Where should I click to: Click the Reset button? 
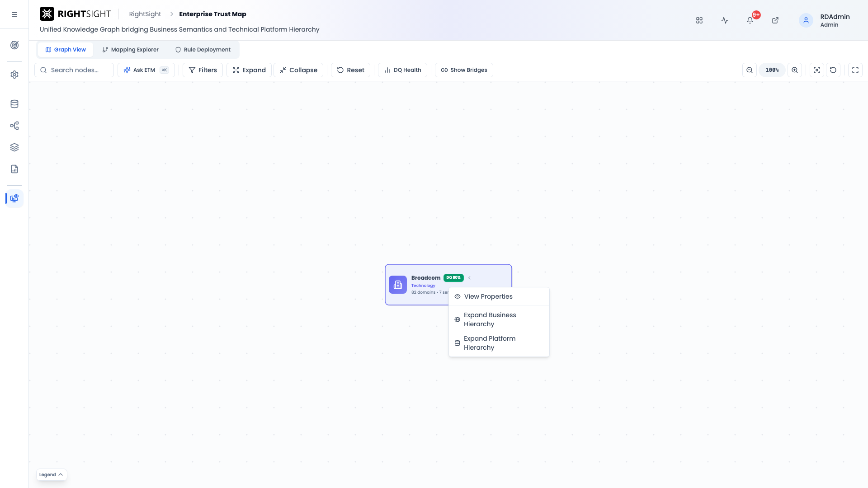(x=350, y=70)
